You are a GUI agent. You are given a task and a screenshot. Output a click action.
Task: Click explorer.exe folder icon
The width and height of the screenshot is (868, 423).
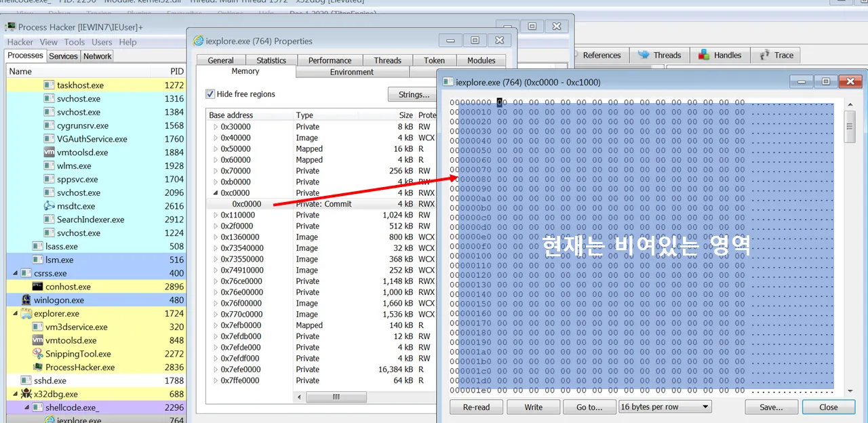26,314
